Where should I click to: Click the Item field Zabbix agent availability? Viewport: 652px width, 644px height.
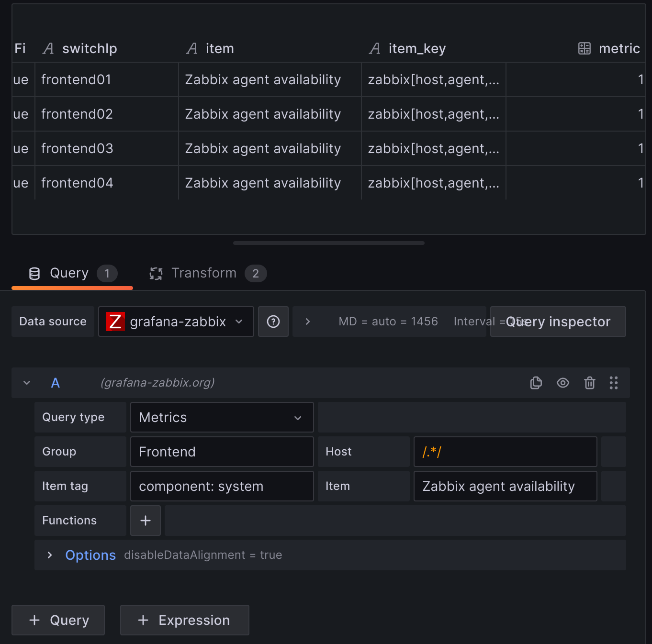(x=506, y=486)
